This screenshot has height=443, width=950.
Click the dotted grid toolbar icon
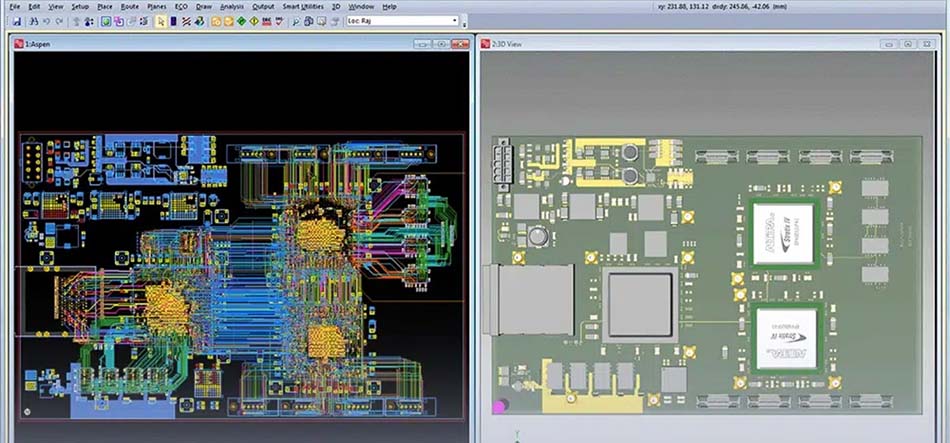coord(144,21)
